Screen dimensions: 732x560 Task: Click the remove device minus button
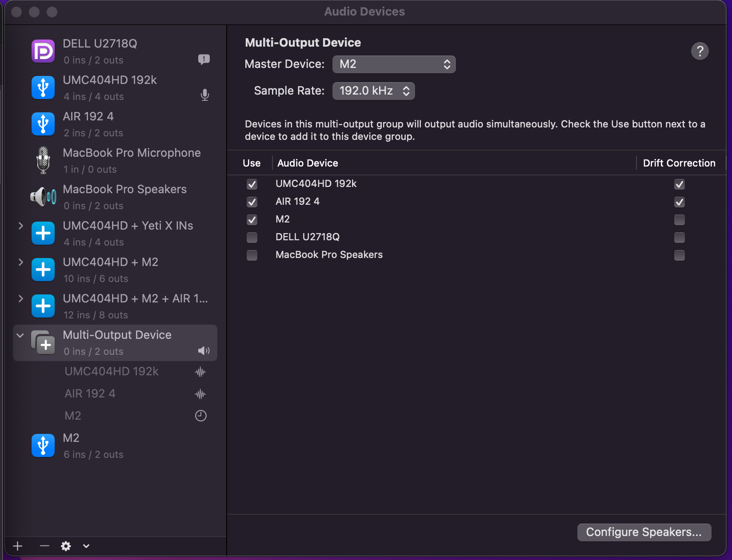coord(44,546)
